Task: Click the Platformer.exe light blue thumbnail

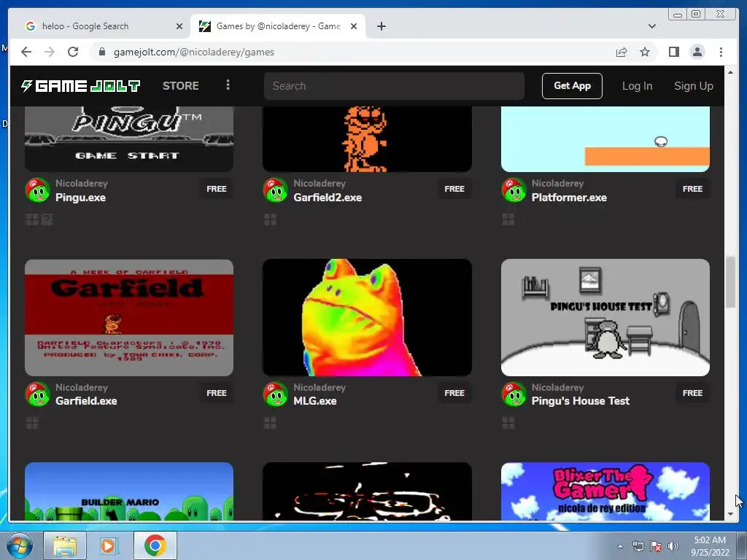Action: 605,139
